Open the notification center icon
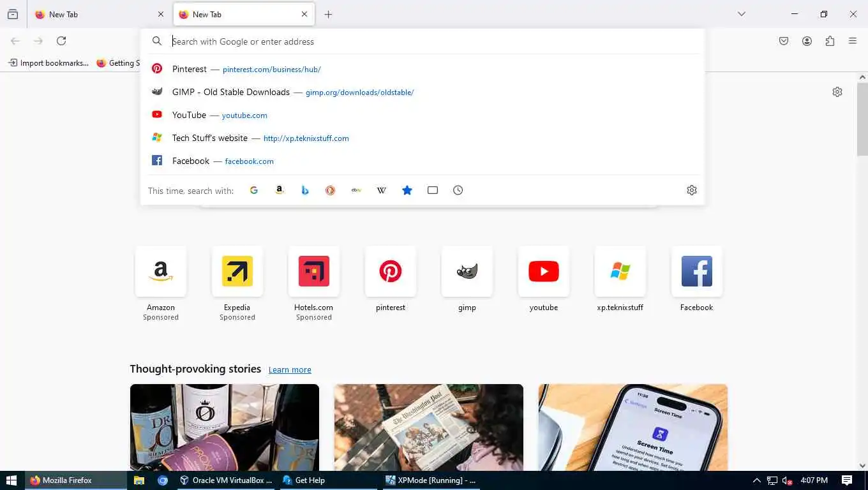Screen dimensions: 868x490 coord(848,480)
